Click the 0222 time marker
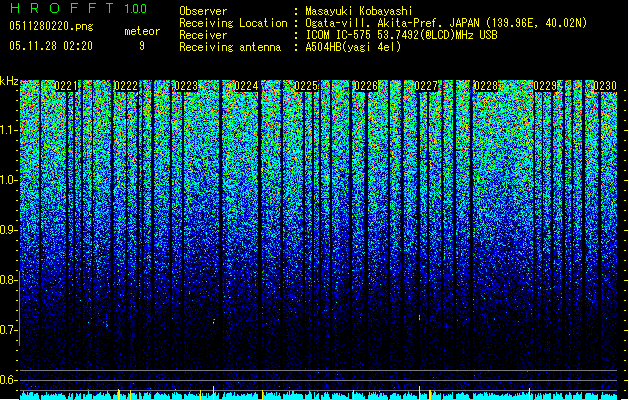629x400 pixels. 126,86
